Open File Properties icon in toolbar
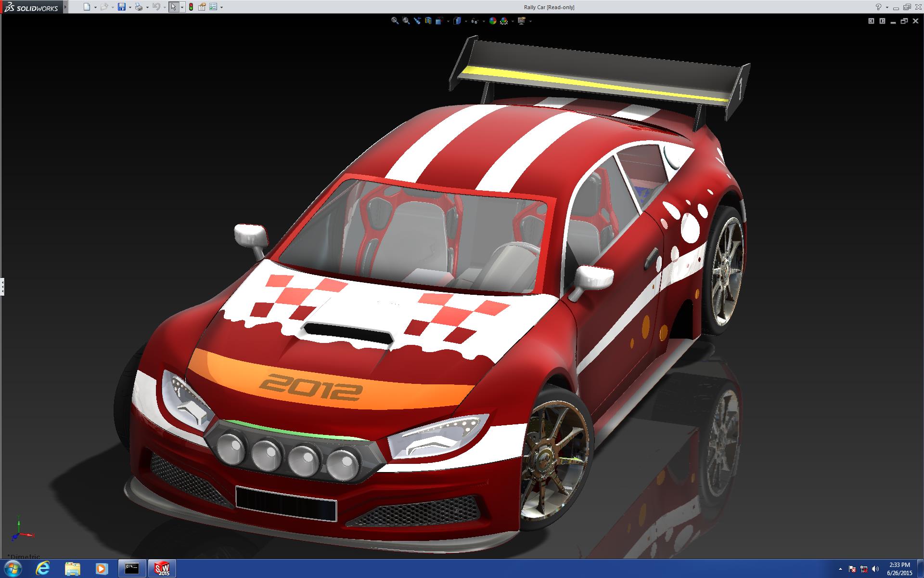Screen dimensions: 924x578 click(202, 7)
